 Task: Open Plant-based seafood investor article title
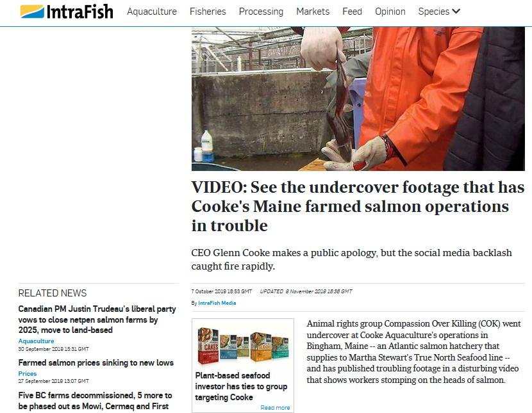[241, 386]
